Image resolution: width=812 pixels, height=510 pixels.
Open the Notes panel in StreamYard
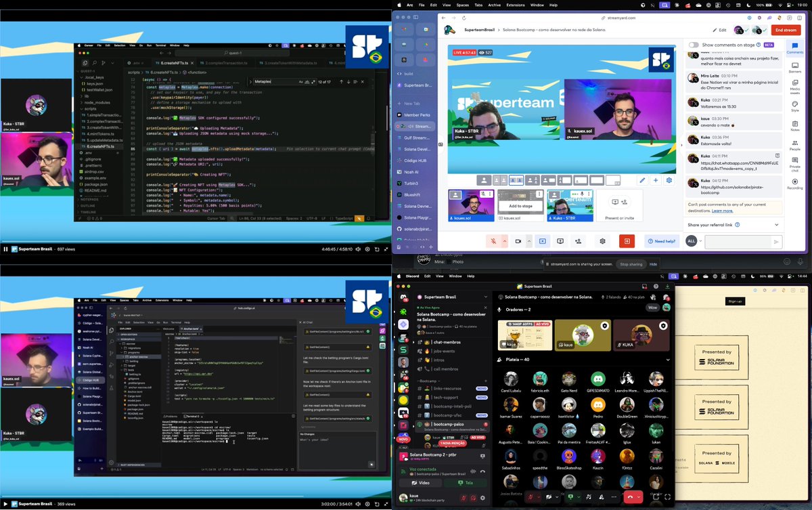point(795,125)
